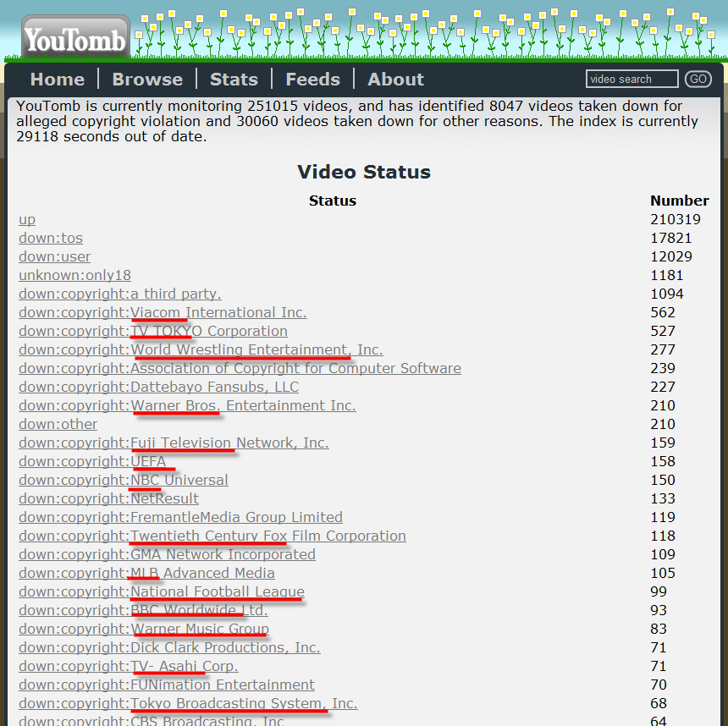Open the Viacom International Inc. link
This screenshot has height=726, width=728.
(x=163, y=312)
